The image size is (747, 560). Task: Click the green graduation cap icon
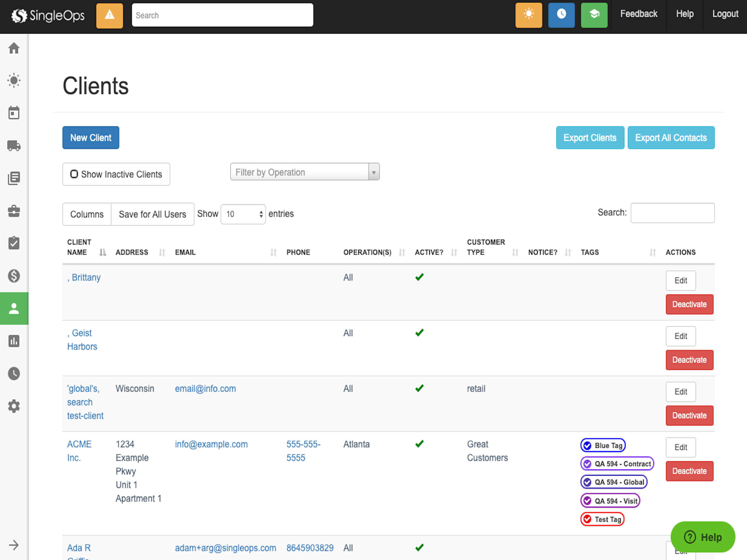[x=594, y=15]
